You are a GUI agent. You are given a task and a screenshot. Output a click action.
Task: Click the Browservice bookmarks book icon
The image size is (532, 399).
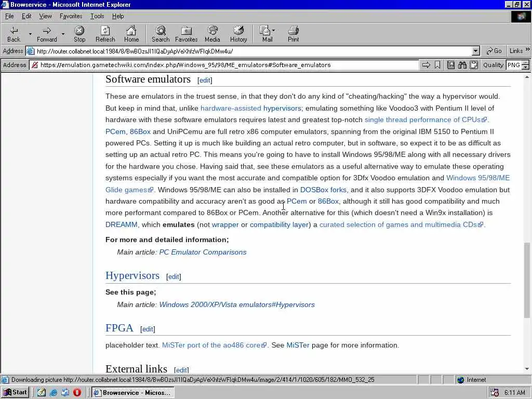coord(451,65)
